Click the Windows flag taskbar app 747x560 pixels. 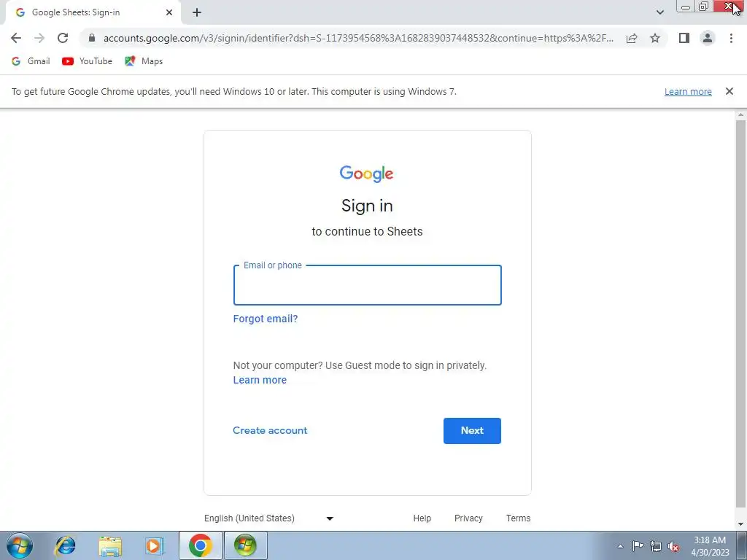pos(245,545)
